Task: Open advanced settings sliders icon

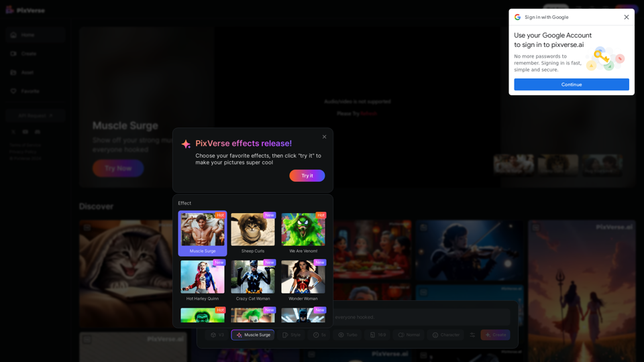Action: click(x=472, y=335)
